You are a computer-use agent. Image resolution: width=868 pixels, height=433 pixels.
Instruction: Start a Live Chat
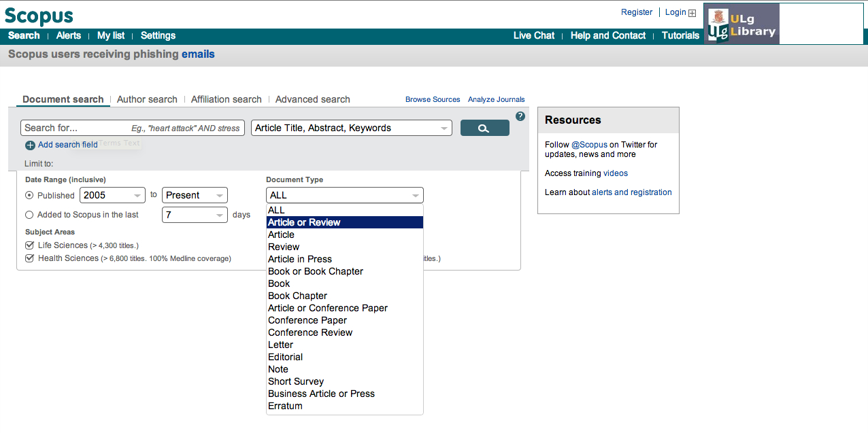pos(534,35)
